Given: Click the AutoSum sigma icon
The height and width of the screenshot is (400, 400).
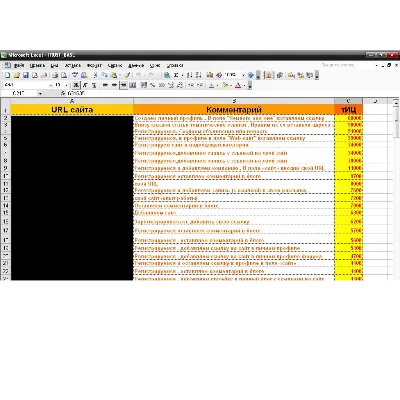Looking at the screenshot, I should coord(176,75).
